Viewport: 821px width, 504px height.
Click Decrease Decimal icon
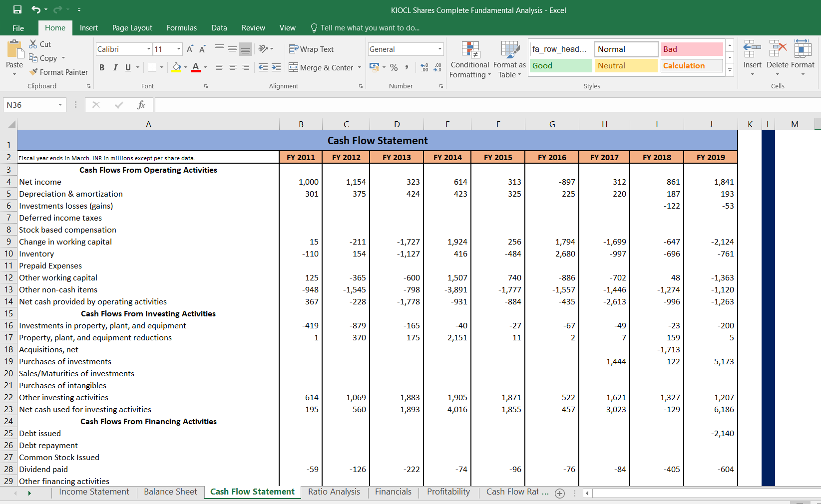(x=437, y=67)
